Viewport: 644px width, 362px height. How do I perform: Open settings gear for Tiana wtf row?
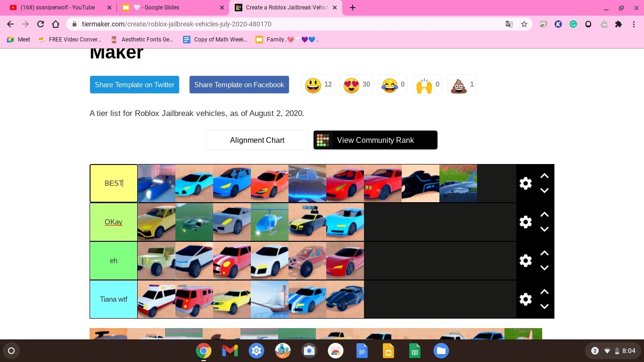tap(526, 299)
